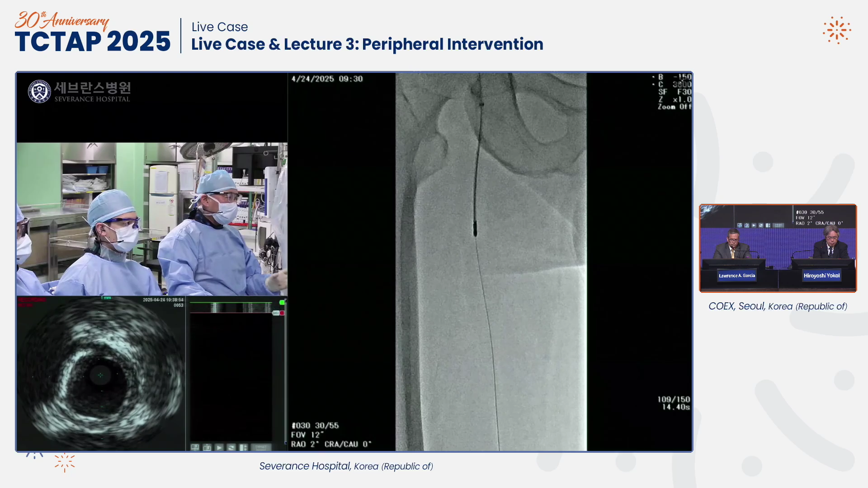868x488 pixels.
Task: Click the IVUS longitudinal view layout icon
Action: tap(244, 447)
